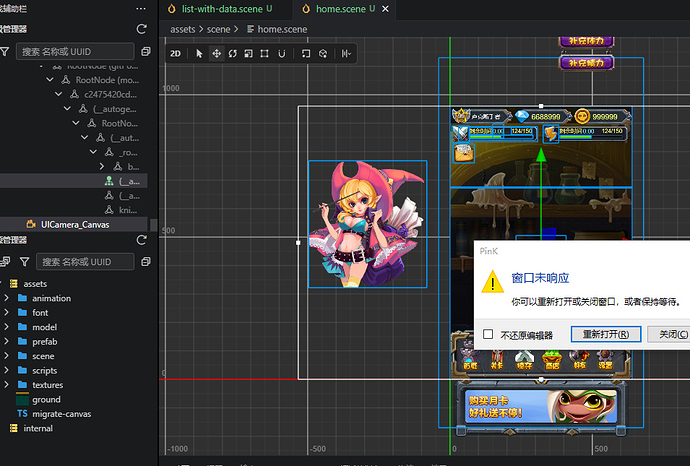Screen dimensions: 690x466
Task: Click the sword stamina icon in game UI
Action: pyautogui.click(x=461, y=133)
